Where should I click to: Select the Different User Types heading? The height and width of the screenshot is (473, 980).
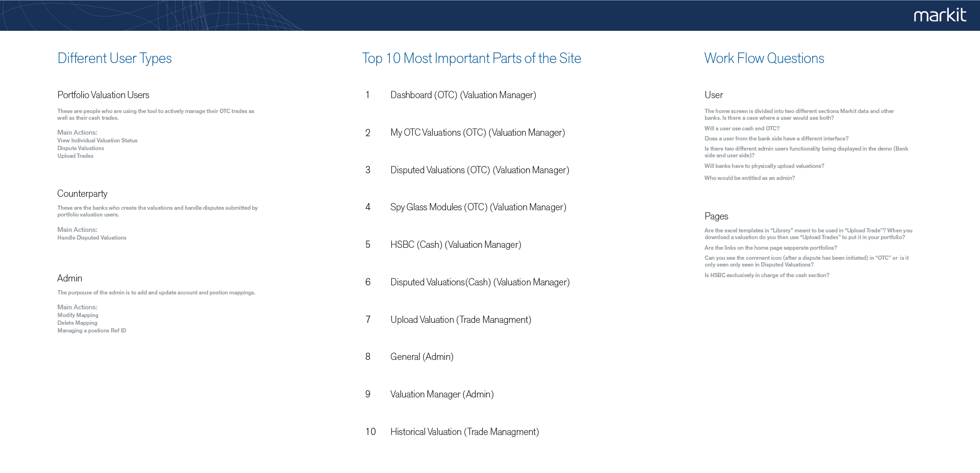coord(114,58)
